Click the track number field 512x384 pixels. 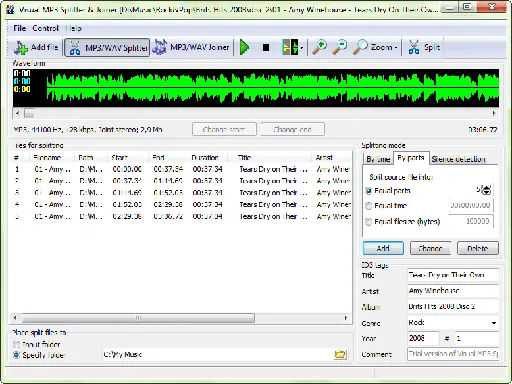(477, 338)
